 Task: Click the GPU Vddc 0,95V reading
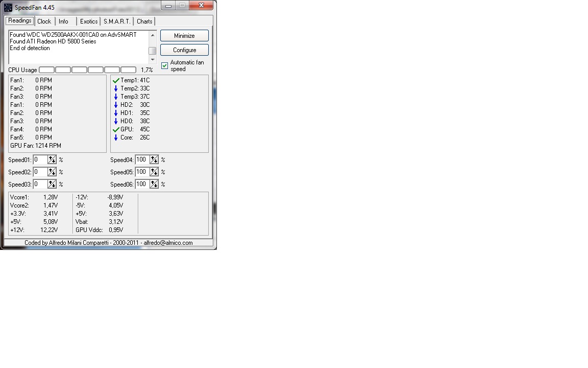pos(100,230)
